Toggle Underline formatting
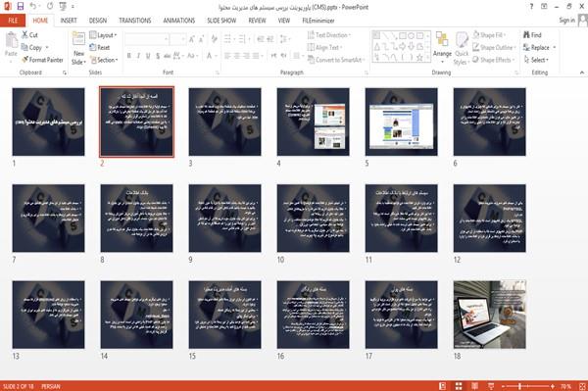This screenshot has height=391, width=588. (148, 56)
